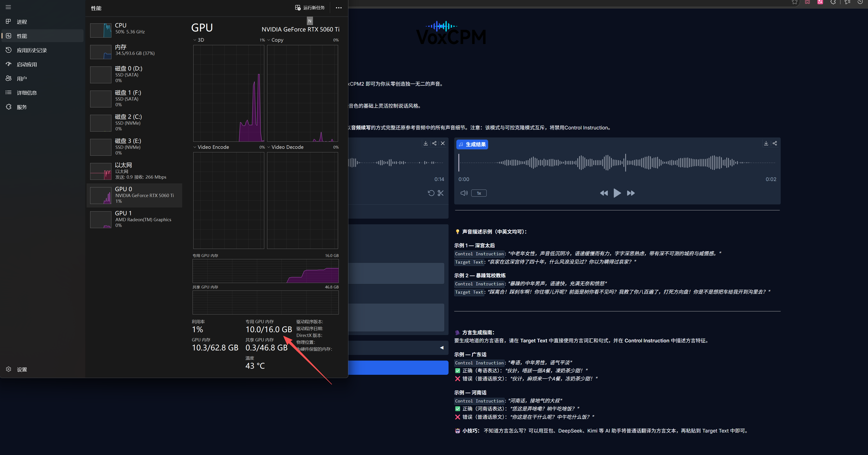Open Task Manager hamburger navigation menu
The width and height of the screenshot is (868, 455).
(x=9, y=7)
